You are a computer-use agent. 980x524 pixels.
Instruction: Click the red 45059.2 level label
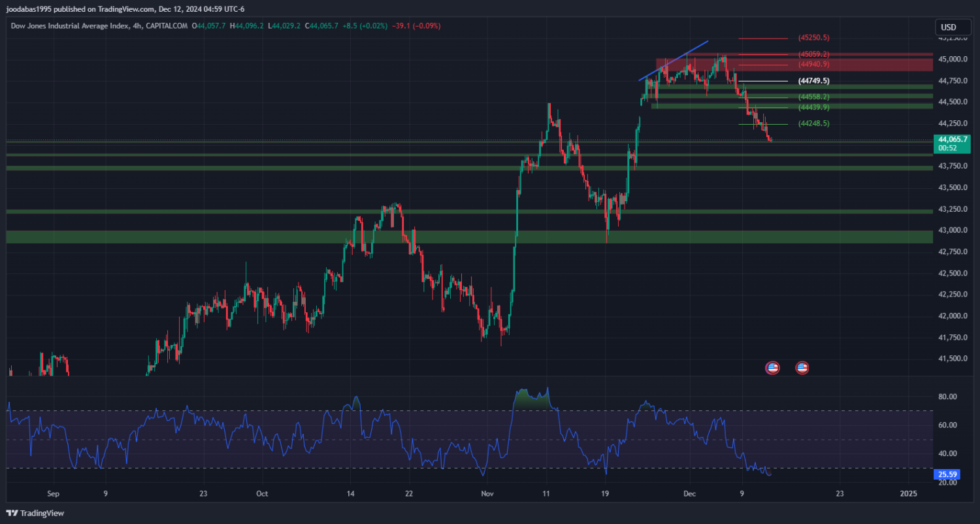click(x=813, y=54)
